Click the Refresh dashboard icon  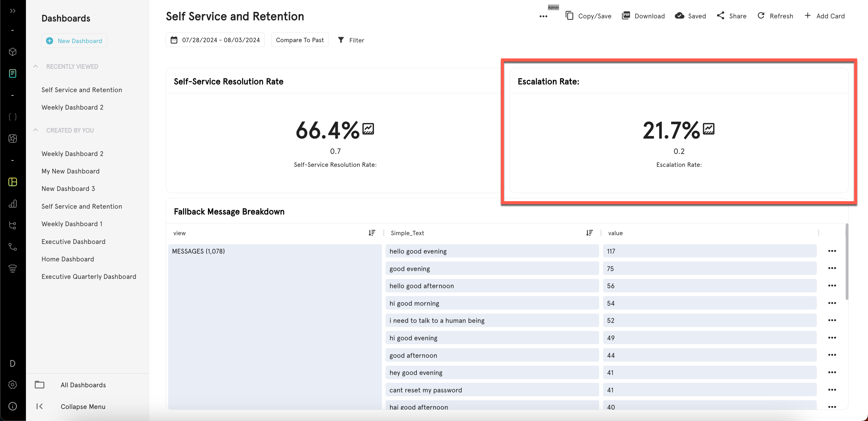[761, 15]
